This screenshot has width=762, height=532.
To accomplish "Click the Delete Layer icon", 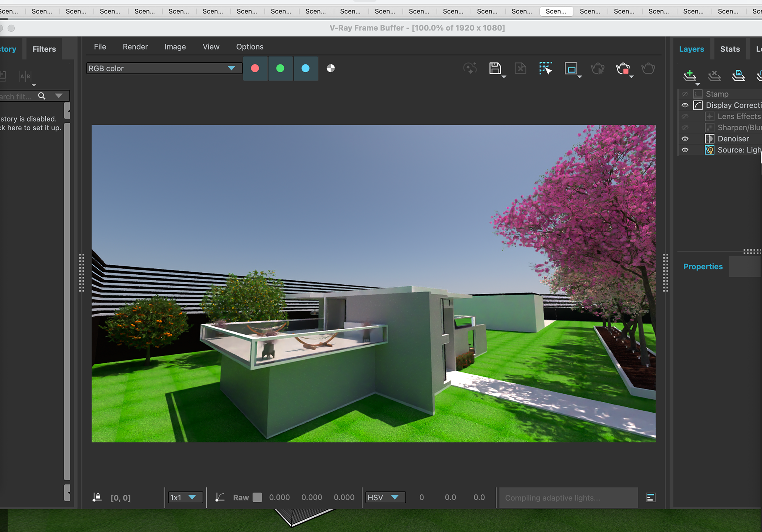I will (x=714, y=75).
